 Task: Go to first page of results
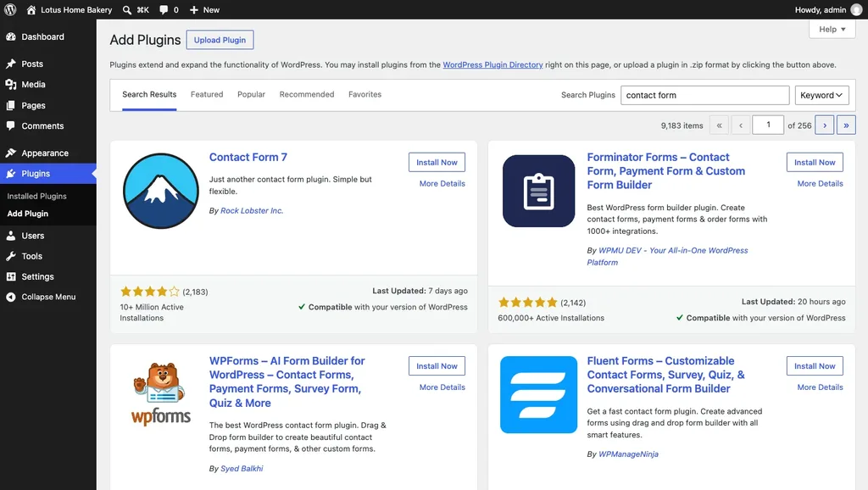point(719,125)
